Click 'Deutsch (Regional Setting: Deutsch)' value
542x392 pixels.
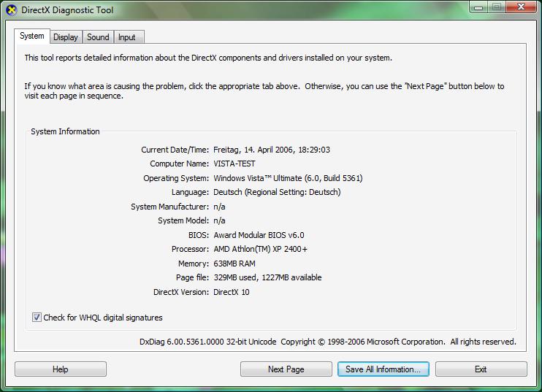277,192
